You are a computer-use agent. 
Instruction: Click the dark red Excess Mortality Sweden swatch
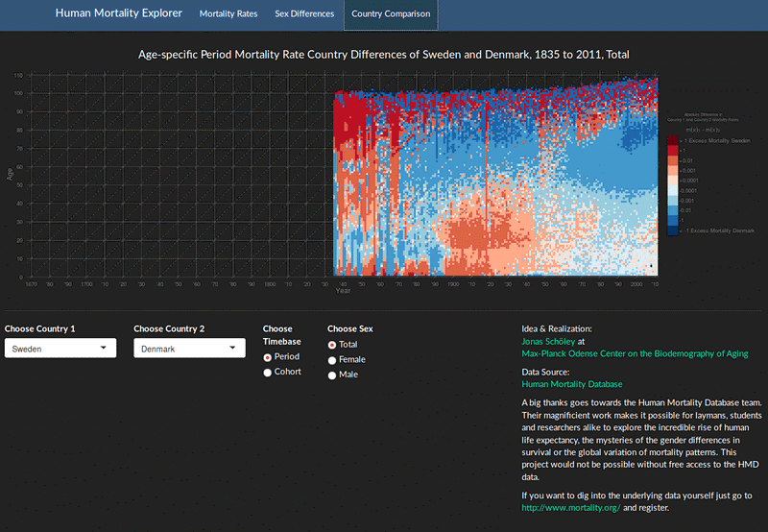pos(673,140)
